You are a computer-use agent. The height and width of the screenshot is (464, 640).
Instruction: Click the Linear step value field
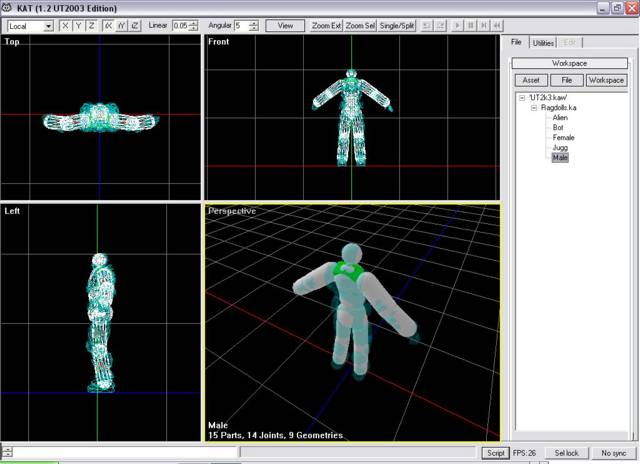[x=180, y=26]
